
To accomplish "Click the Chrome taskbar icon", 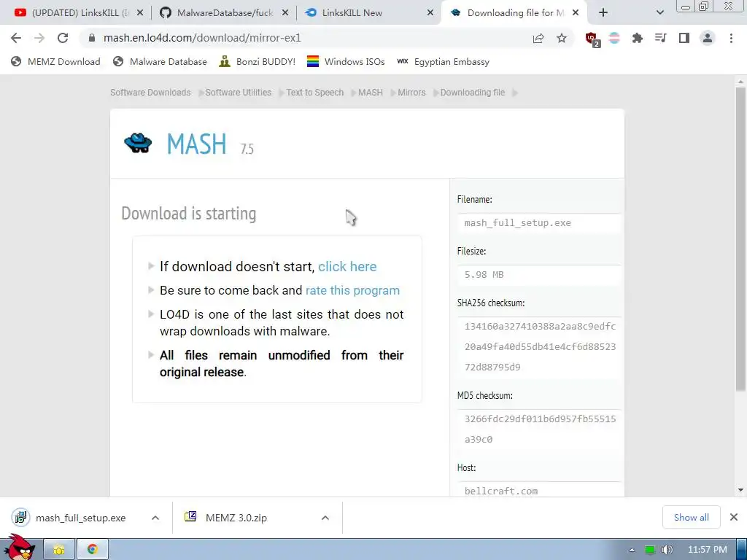I will click(93, 550).
